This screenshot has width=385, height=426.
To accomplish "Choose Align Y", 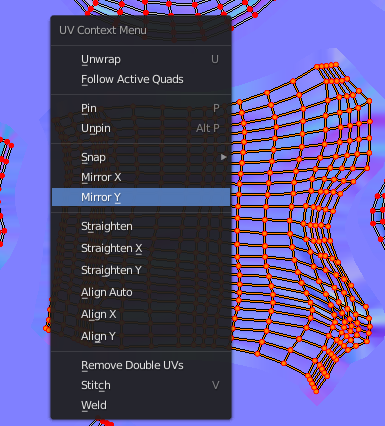I will (141, 336).
